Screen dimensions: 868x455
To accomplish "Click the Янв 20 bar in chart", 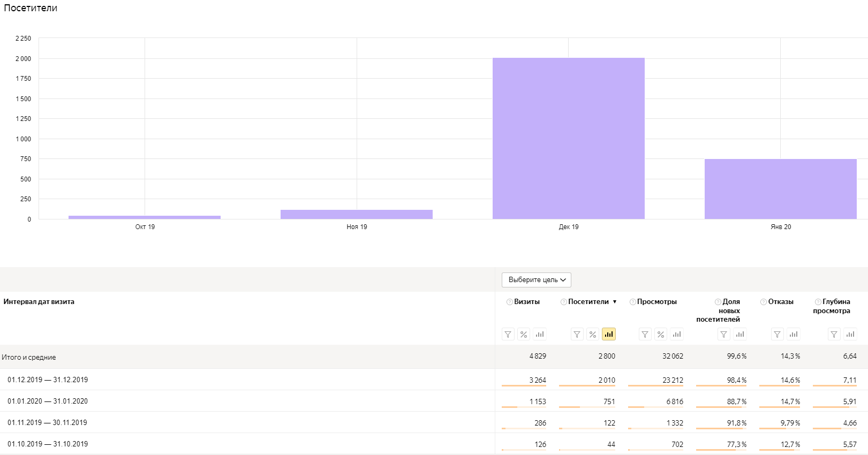I will pos(780,189).
